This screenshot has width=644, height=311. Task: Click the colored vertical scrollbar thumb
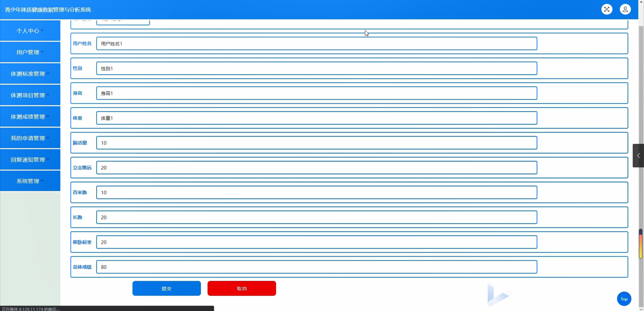coord(640,244)
